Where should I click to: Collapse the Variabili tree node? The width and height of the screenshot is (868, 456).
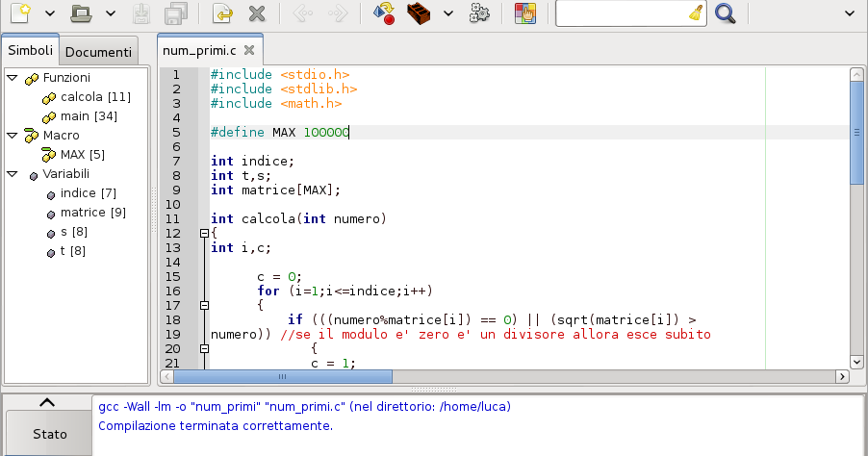(13, 174)
